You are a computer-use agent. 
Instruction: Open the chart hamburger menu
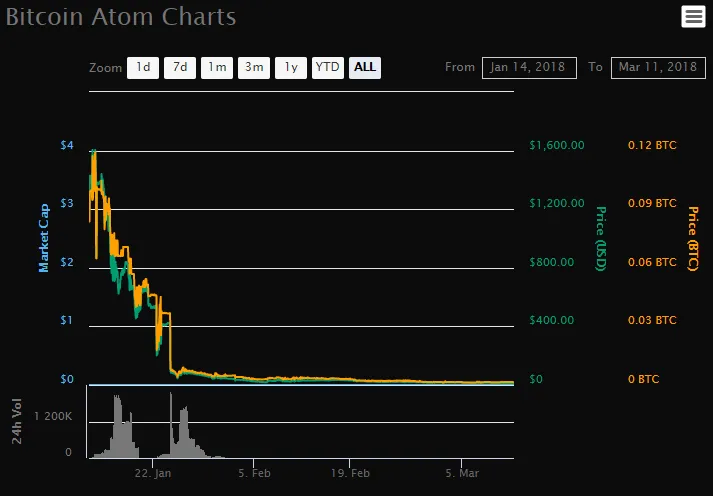[693, 17]
